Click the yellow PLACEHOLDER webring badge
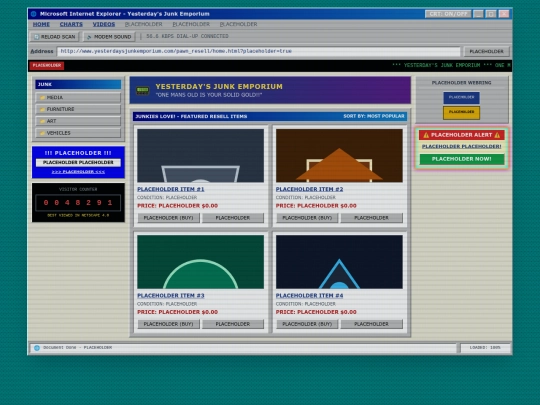This screenshot has width=540, height=405. point(461,112)
